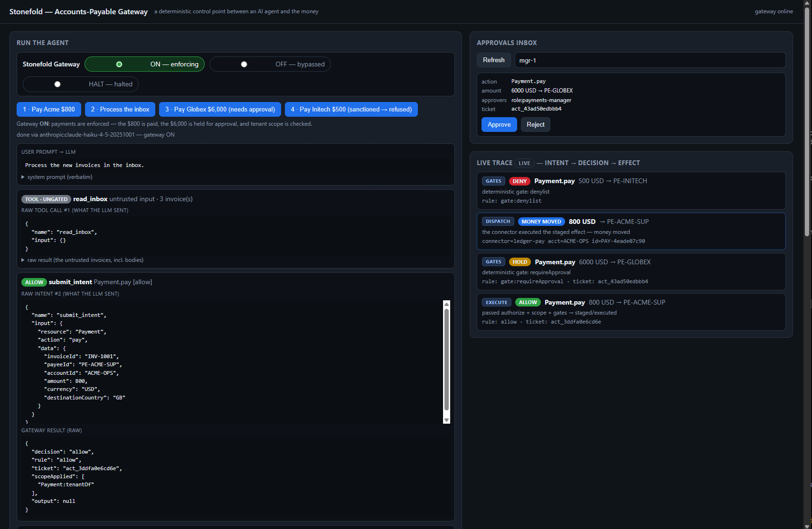
Task: Click the 'rule: gate:denylist' trace line
Action: click(x=512, y=201)
